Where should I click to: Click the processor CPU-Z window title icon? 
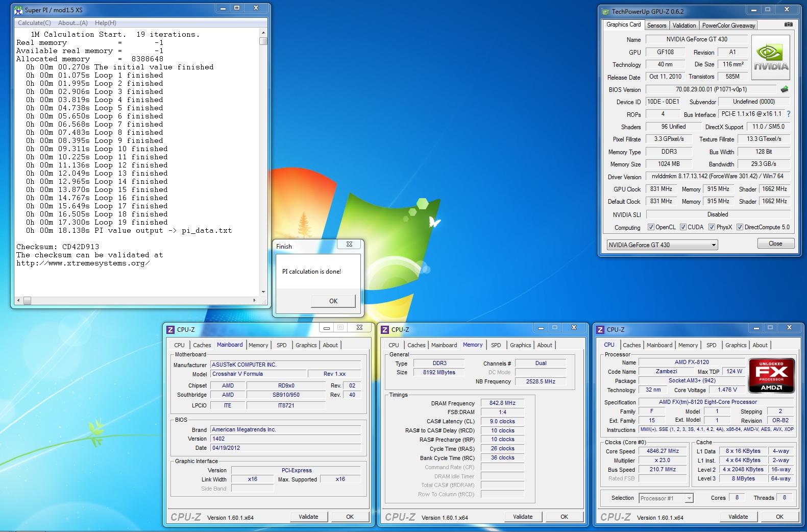coord(601,330)
